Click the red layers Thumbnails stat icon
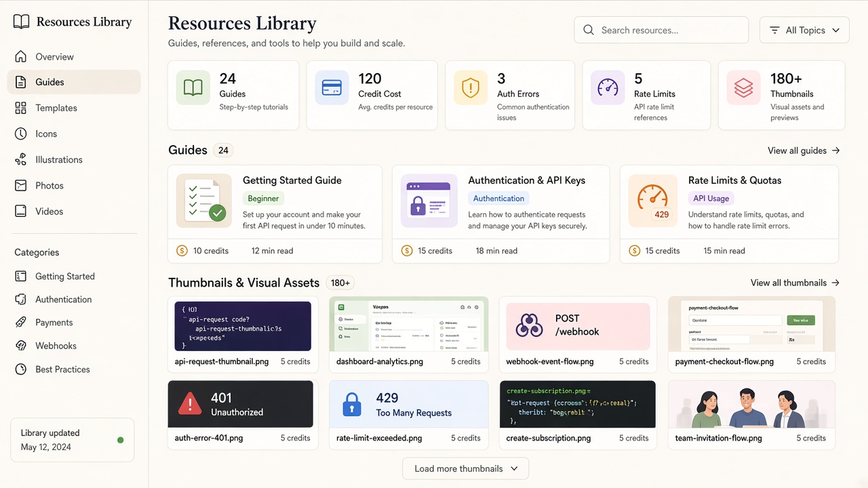The height and width of the screenshot is (488, 868). [x=744, y=88]
